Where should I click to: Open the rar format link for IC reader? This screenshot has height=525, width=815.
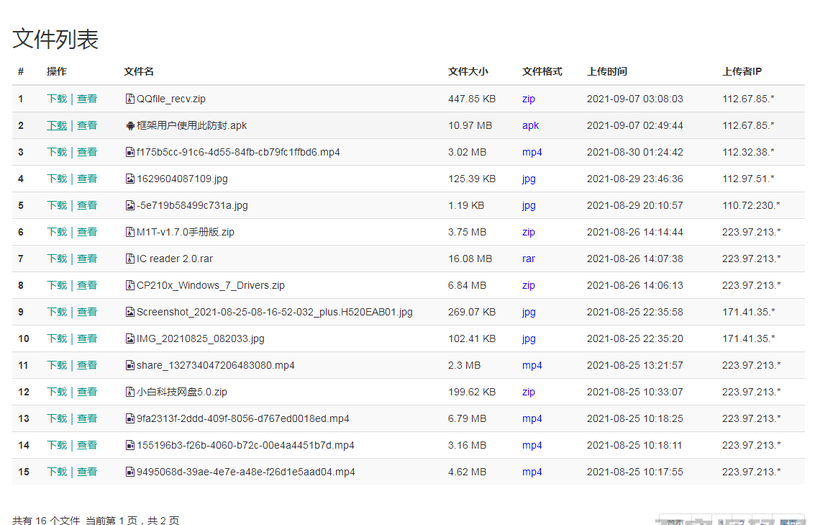(x=528, y=259)
